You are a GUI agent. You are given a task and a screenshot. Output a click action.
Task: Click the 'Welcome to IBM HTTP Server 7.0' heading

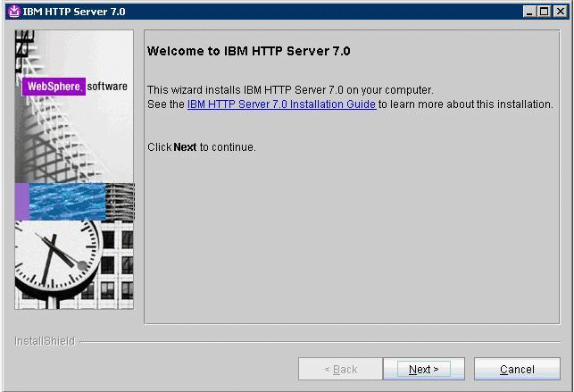tap(248, 51)
